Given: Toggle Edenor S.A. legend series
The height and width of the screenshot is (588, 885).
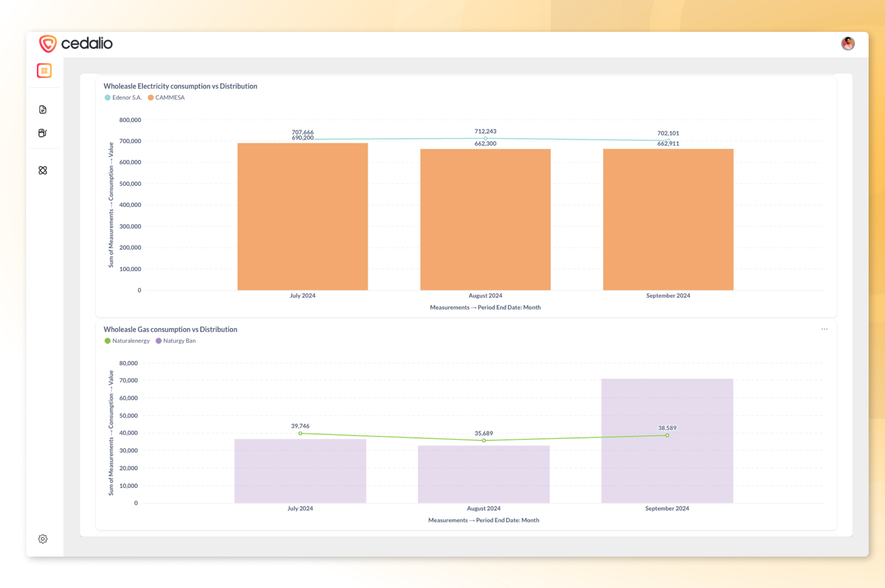Looking at the screenshot, I should click(x=123, y=98).
